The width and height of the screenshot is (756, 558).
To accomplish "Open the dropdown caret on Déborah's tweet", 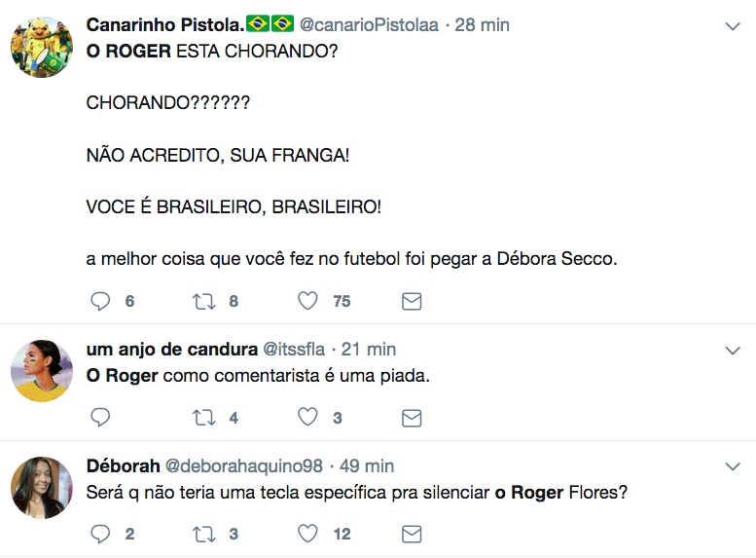I will click(734, 466).
